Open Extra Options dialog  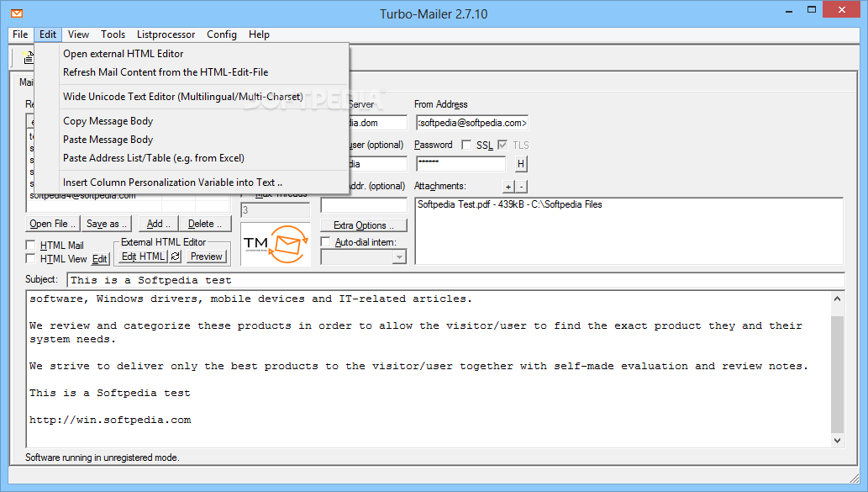(364, 225)
